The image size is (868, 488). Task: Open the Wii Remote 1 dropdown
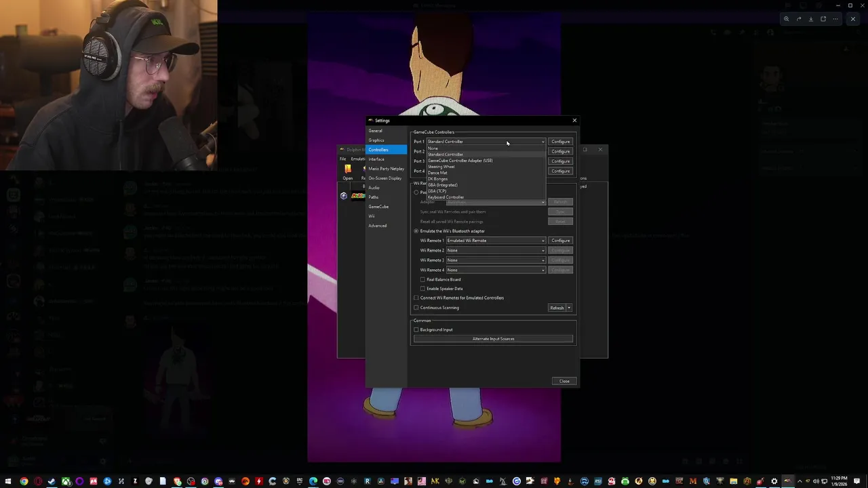click(496, 241)
